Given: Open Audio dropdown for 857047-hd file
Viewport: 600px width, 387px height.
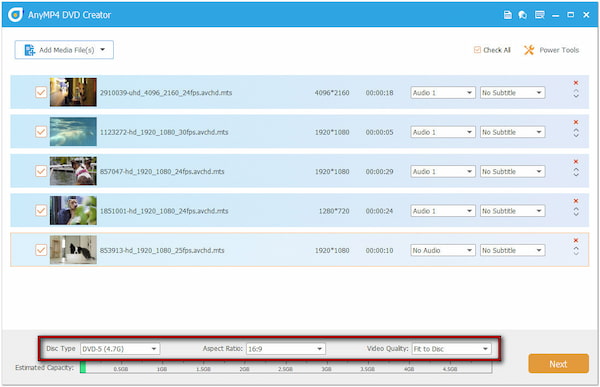Looking at the screenshot, I should point(443,171).
